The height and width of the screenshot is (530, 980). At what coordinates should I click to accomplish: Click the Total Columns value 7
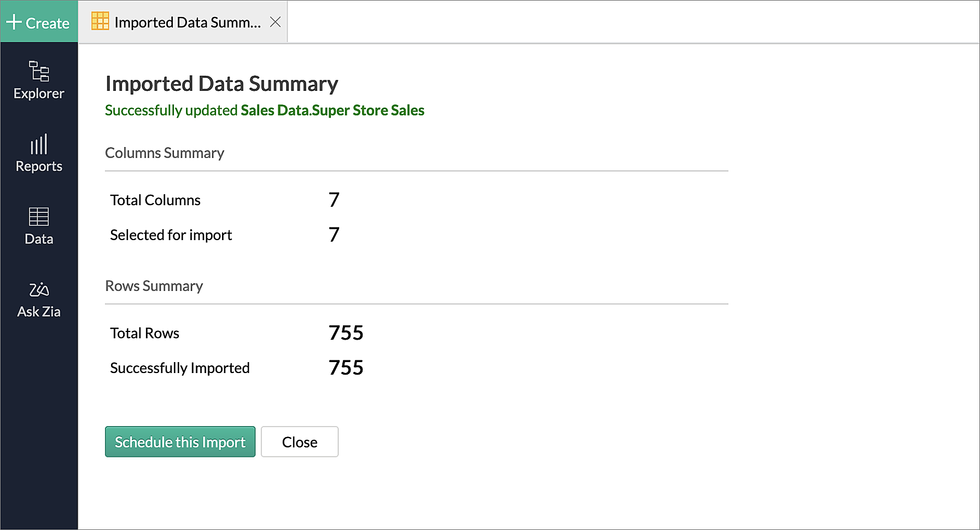pyautogui.click(x=334, y=200)
